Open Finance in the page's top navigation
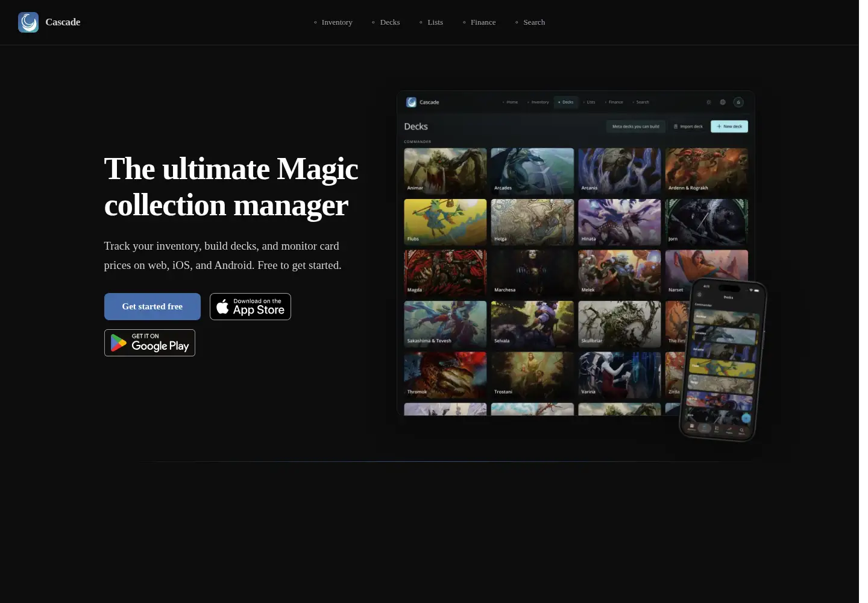Screen dimensions: 868x603 (479, 22)
